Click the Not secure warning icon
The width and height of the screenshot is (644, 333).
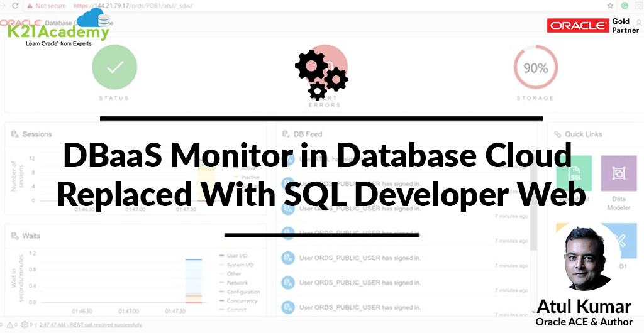[x=29, y=5]
